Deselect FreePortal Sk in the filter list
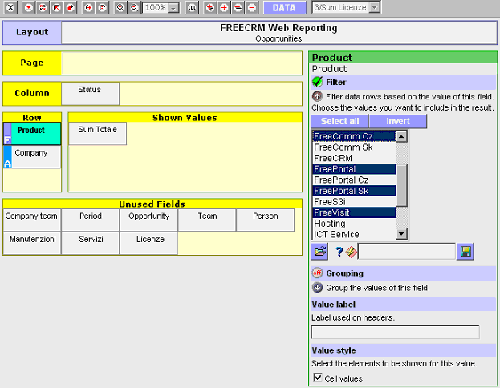This screenshot has width=500, height=388. (354, 191)
